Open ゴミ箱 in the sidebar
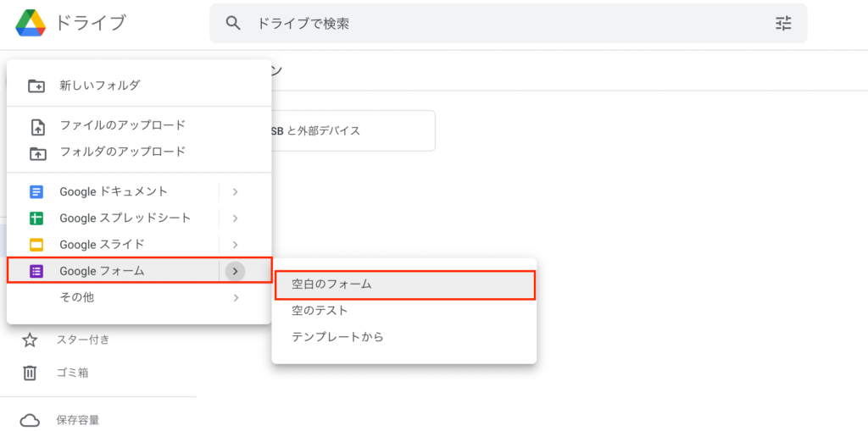This screenshot has height=431, width=868. [72, 373]
